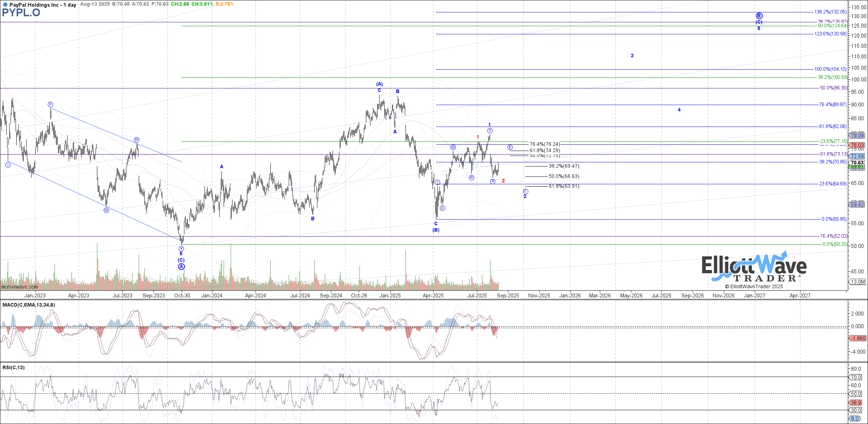Select the circled 'c' wave label
This screenshot has width=868, height=424.
click(x=525, y=191)
